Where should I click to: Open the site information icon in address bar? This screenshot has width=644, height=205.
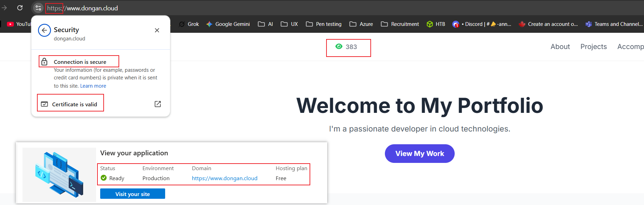pos(38,8)
